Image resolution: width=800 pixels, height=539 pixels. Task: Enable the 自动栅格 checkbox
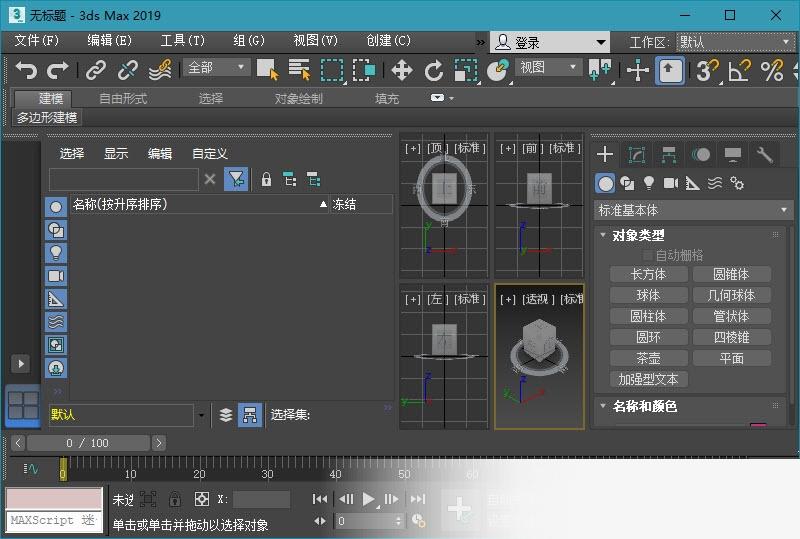pos(647,255)
